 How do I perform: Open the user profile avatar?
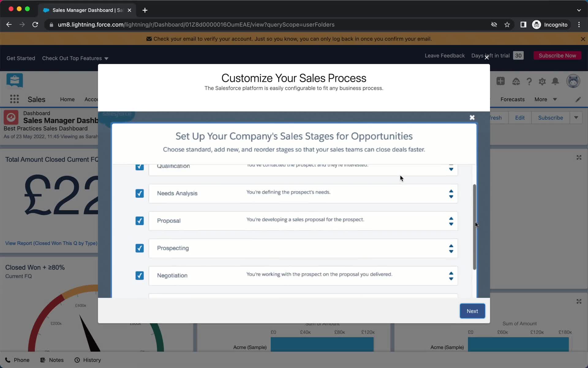pos(573,81)
